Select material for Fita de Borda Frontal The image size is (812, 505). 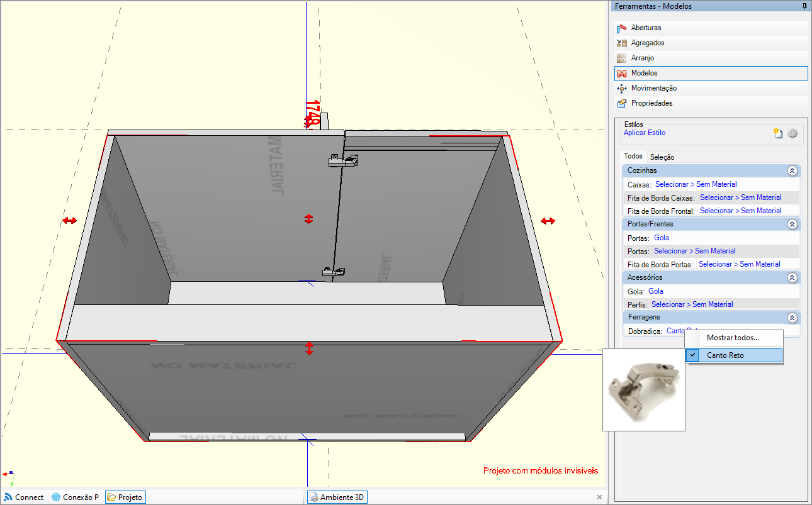tap(741, 211)
